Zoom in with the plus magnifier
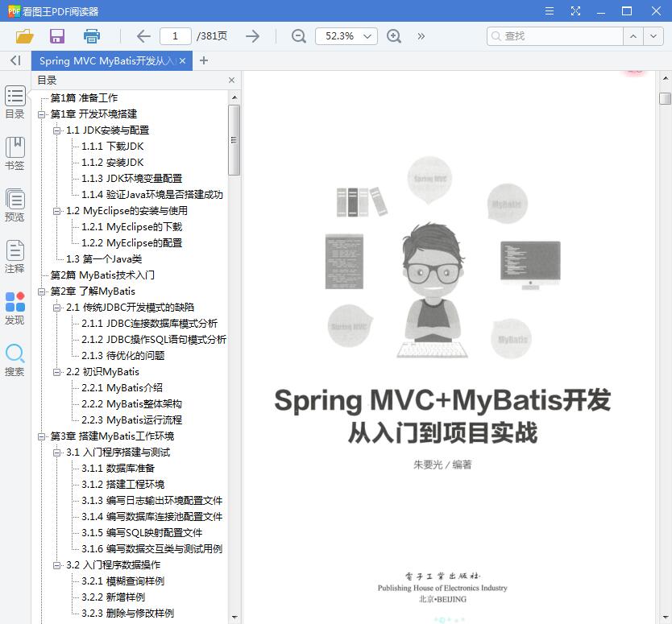 click(394, 36)
